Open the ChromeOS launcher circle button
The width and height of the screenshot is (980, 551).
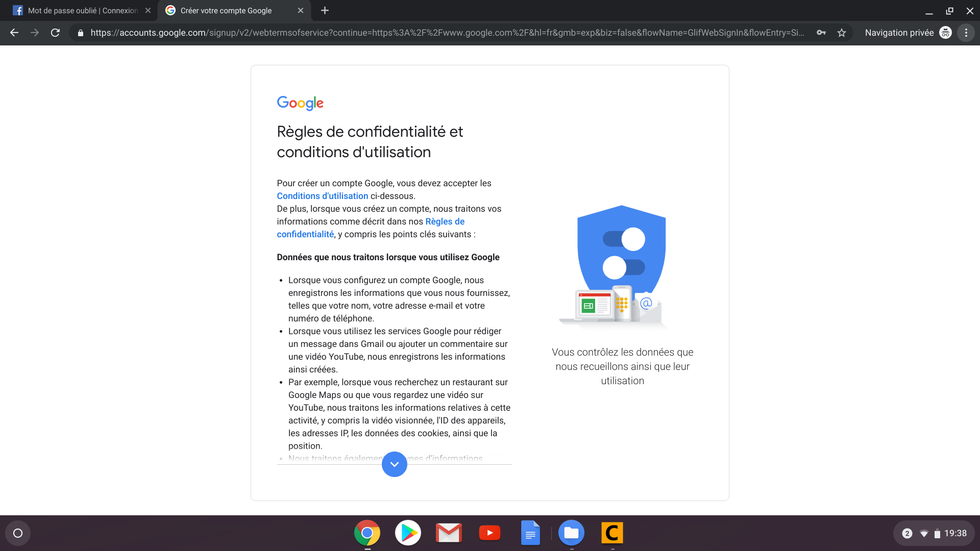18,533
